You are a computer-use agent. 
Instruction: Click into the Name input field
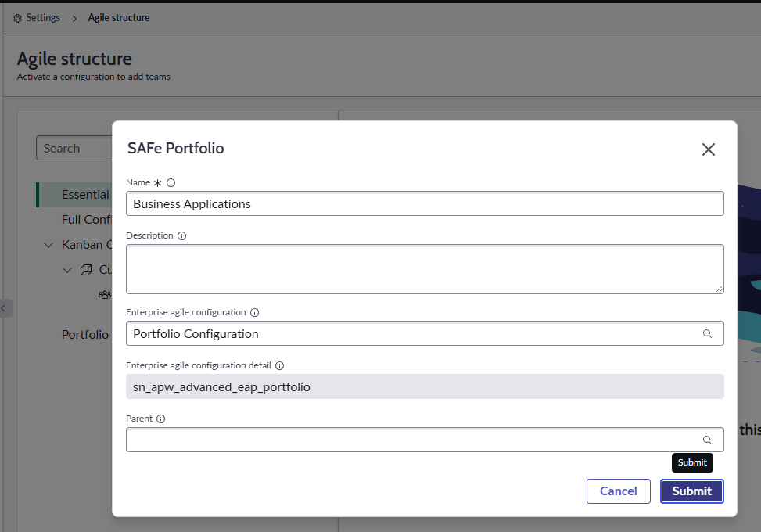[425, 204]
